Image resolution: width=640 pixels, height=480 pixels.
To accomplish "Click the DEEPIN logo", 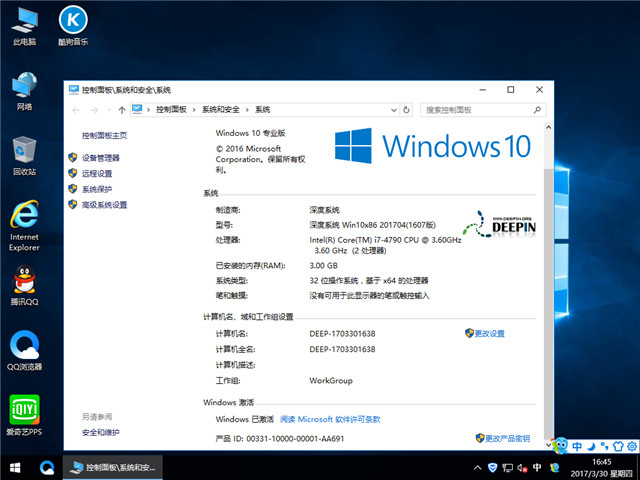I will click(499, 224).
